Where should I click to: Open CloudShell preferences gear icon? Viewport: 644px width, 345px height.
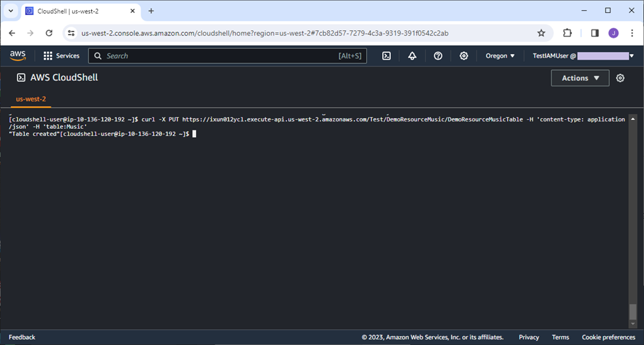pyautogui.click(x=620, y=78)
